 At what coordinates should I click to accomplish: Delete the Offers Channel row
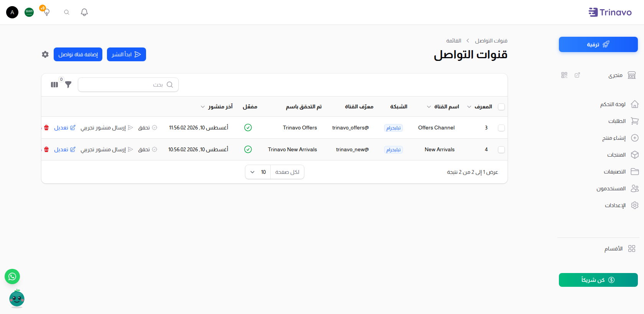[x=46, y=128]
